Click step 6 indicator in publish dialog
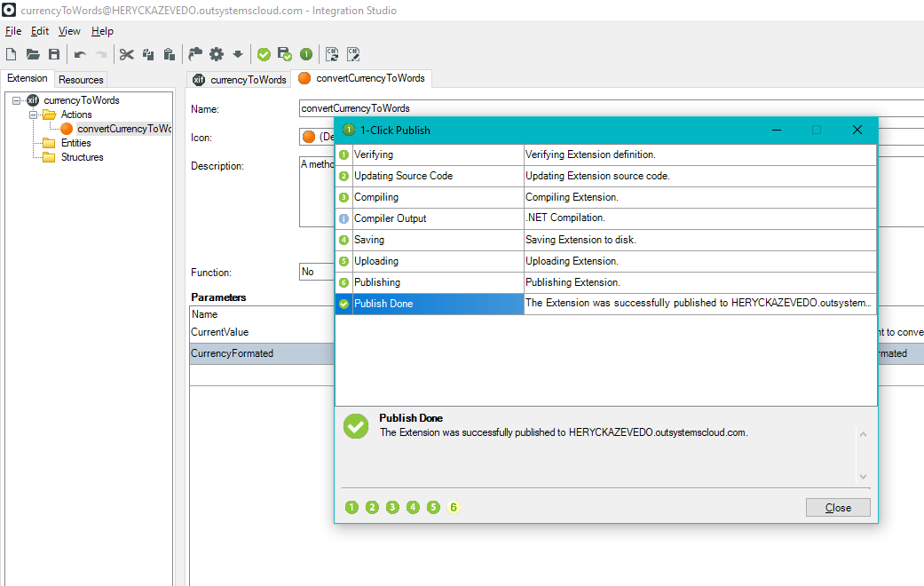 point(454,507)
